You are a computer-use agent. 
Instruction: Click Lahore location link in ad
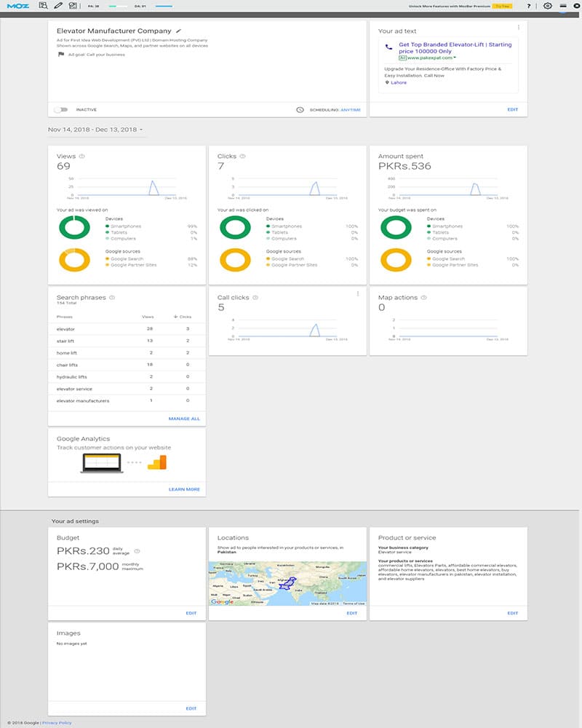tap(399, 83)
